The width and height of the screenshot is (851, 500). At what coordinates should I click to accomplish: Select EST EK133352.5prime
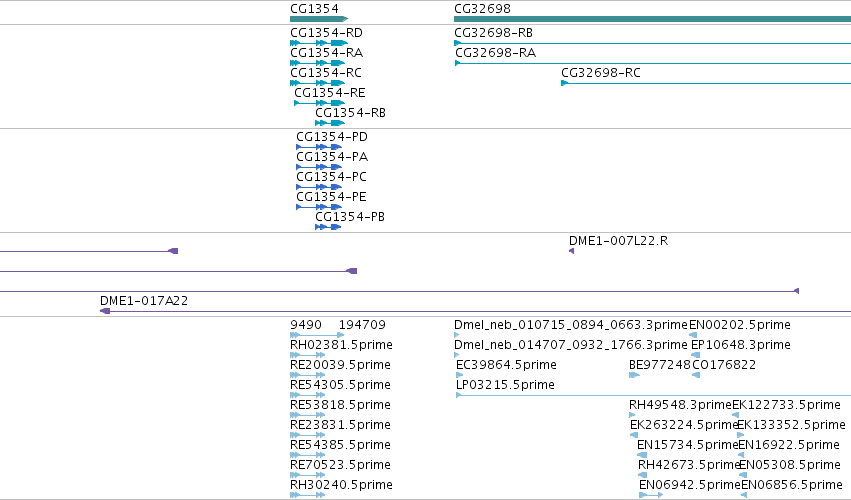791,425
